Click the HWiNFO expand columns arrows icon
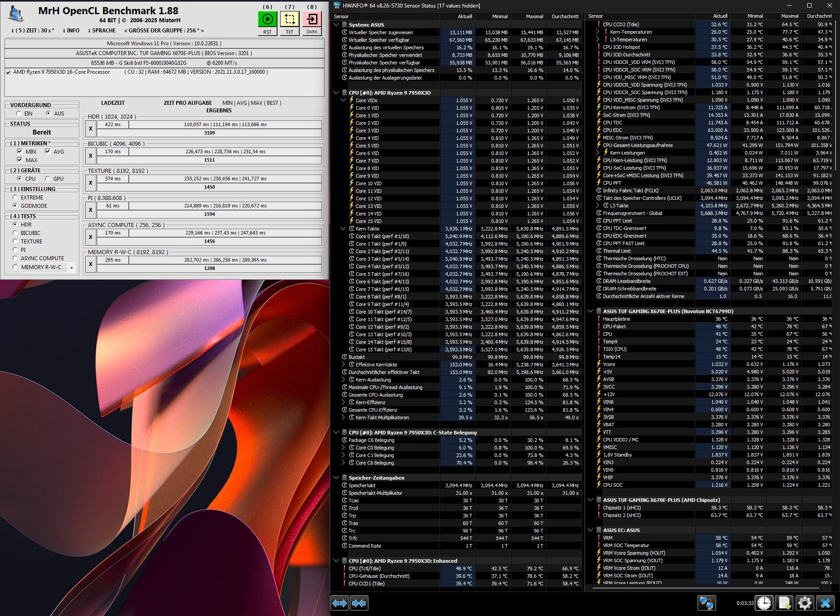 point(340,603)
